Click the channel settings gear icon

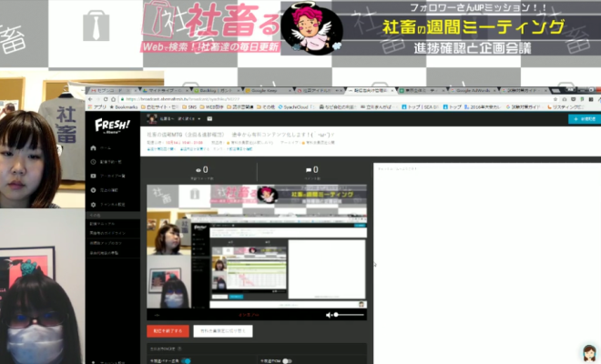93,203
